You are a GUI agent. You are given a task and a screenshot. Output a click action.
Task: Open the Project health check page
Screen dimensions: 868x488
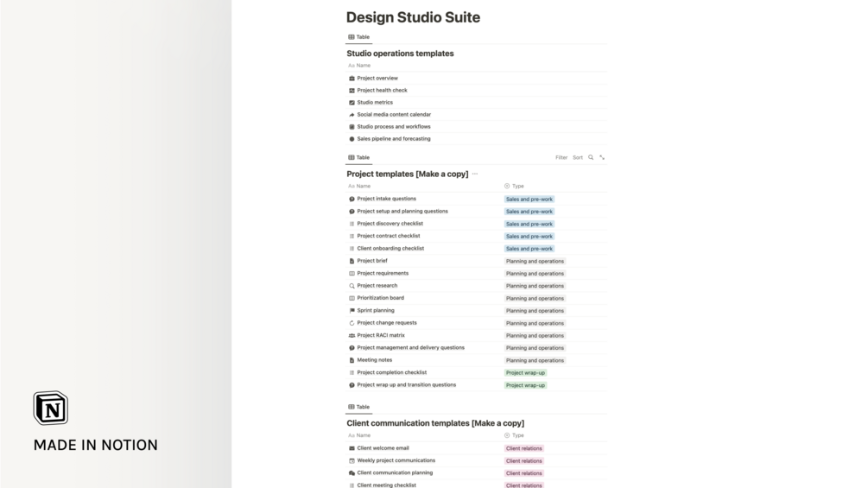[382, 90]
